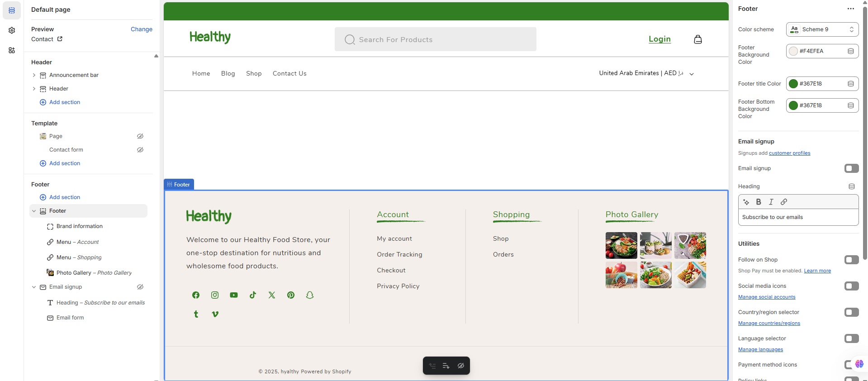
Task: Click the TikTok icon in footer
Action: click(x=253, y=295)
